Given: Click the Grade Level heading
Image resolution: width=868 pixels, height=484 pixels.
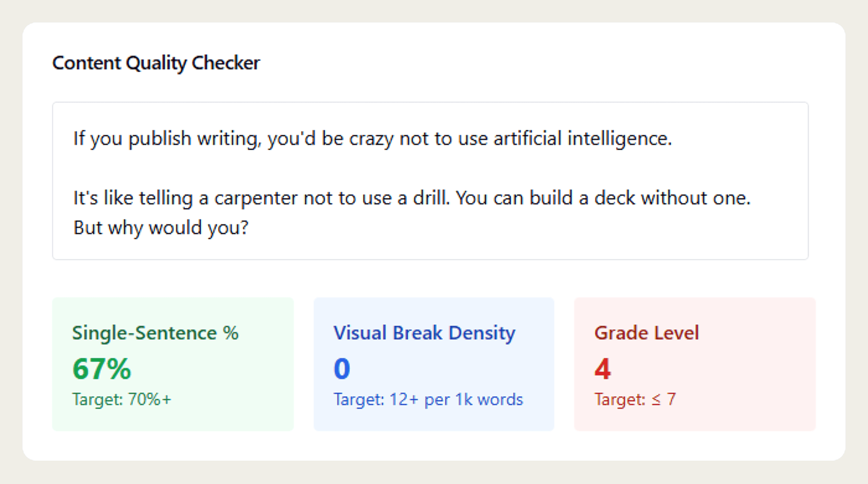Looking at the screenshot, I should (x=647, y=333).
